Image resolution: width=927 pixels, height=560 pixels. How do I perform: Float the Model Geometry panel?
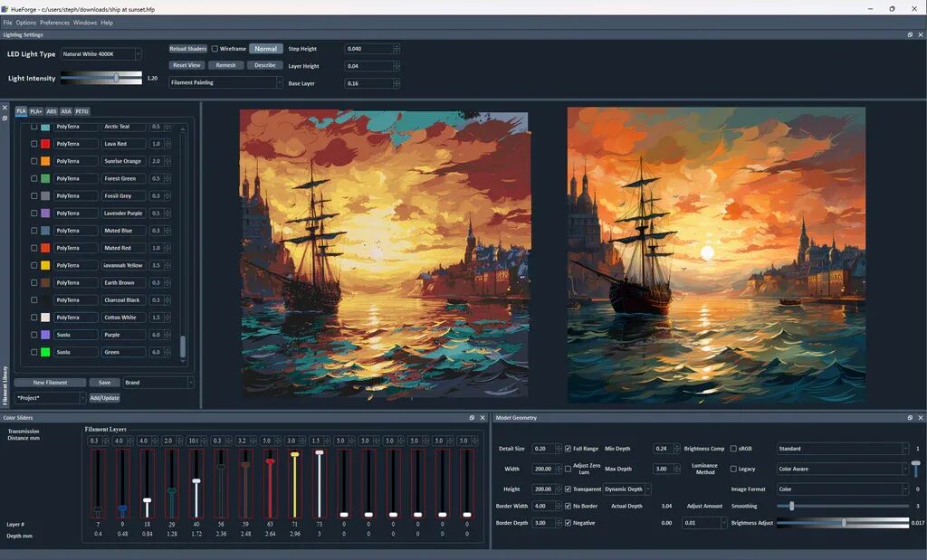pyautogui.click(x=910, y=418)
